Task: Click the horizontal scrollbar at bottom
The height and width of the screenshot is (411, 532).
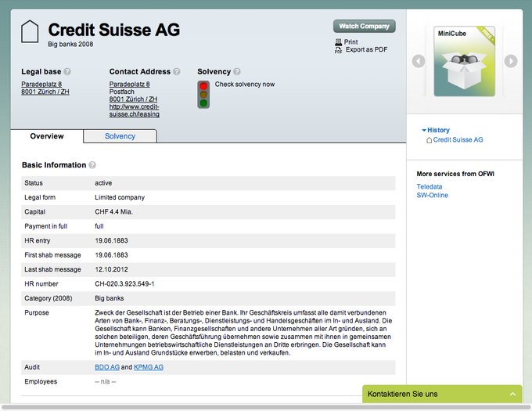Action: [266, 407]
